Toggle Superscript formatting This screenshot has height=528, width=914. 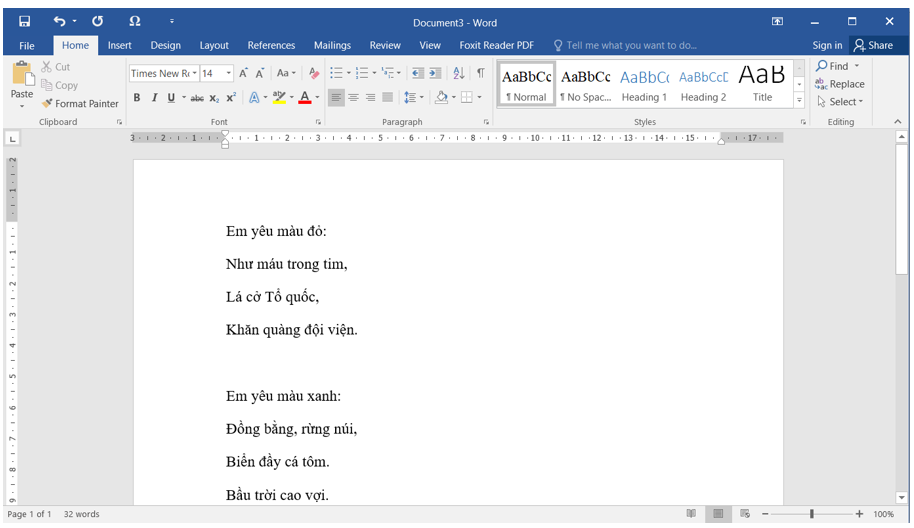(231, 97)
